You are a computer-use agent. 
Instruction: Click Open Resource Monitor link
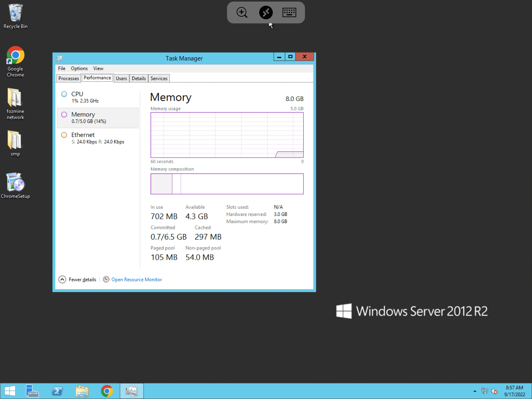point(136,280)
